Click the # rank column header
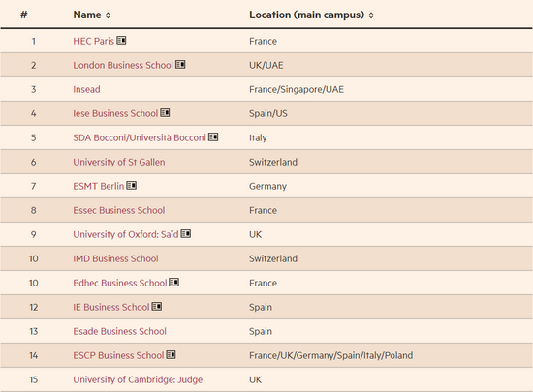 (x=24, y=15)
